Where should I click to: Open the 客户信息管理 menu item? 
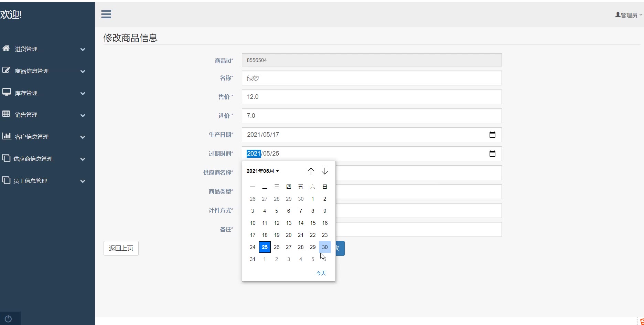(32, 137)
